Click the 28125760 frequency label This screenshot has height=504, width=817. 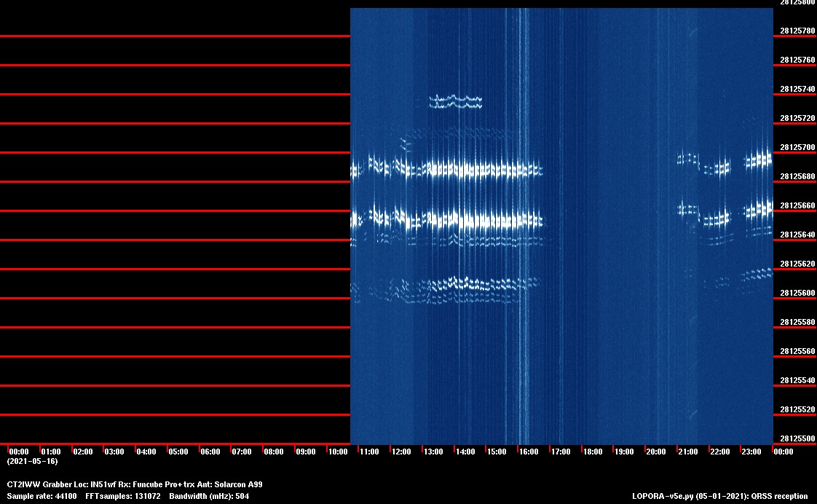coord(798,60)
